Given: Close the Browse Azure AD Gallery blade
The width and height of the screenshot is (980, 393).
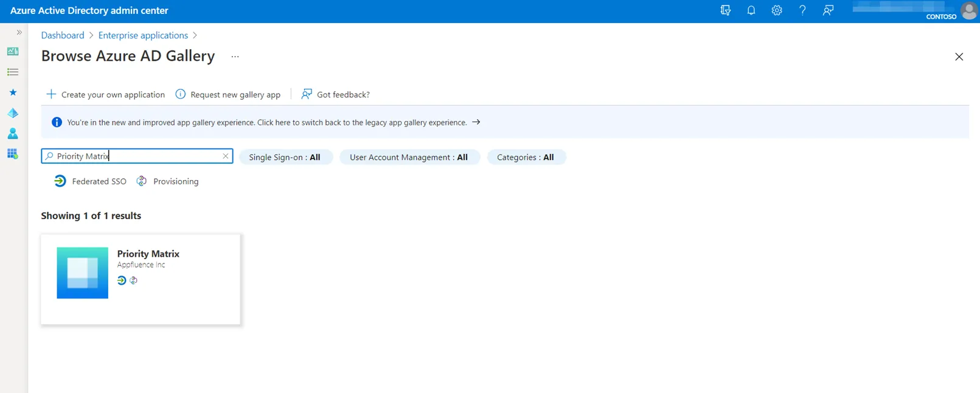Looking at the screenshot, I should (x=959, y=57).
